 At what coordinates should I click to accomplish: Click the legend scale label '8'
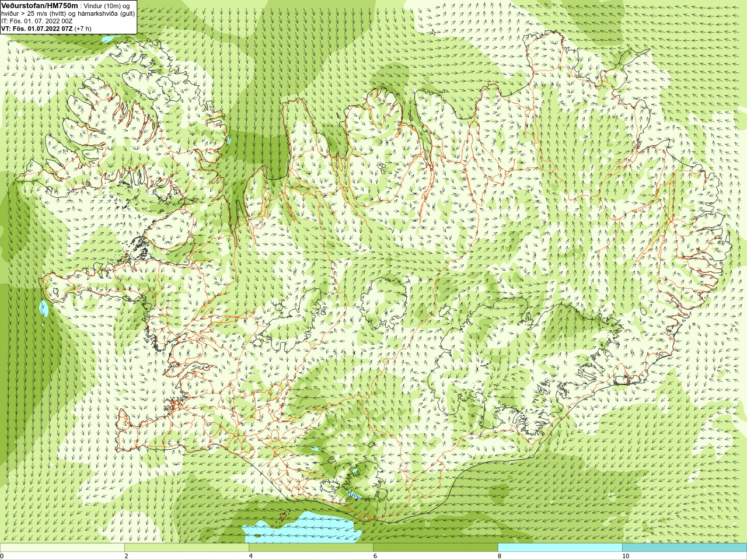coord(500,556)
